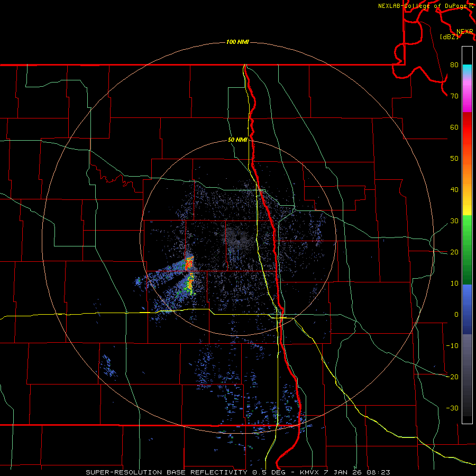Click the 40 value on the dBZ scale
This screenshot has width=476, height=476.
[454, 190]
